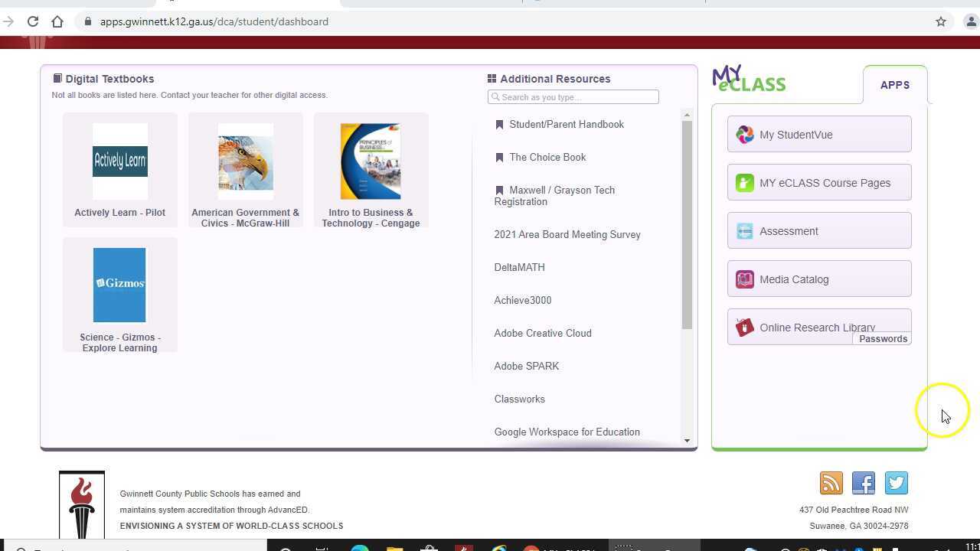This screenshot has width=980, height=551.
Task: Click the bookmark star in the address bar
Action: pyautogui.click(x=941, y=21)
